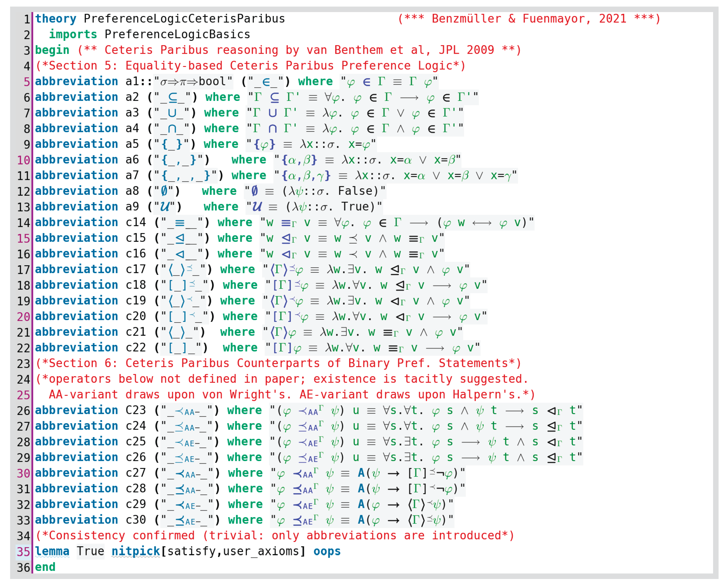Image resolution: width=728 pixels, height=586 pixels.
Task: Click the 'theory' keyword on line 1
Action: pos(56,19)
